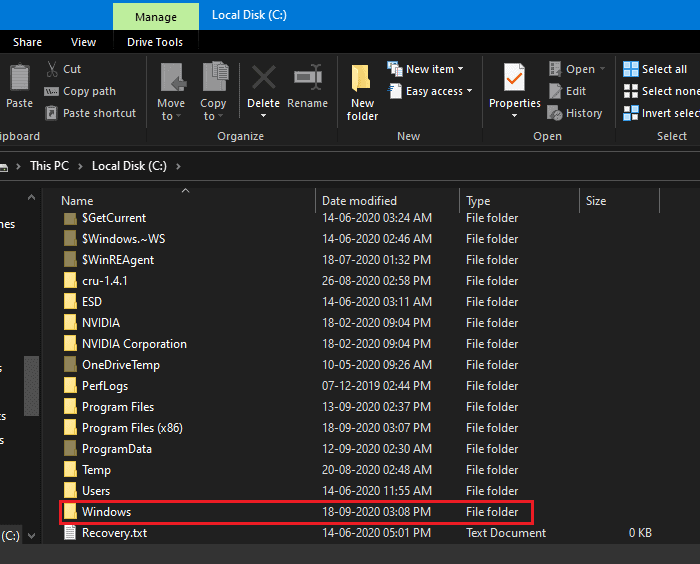This screenshot has height=564, width=700.
Task: Click the Copy to icon
Action: point(214,79)
